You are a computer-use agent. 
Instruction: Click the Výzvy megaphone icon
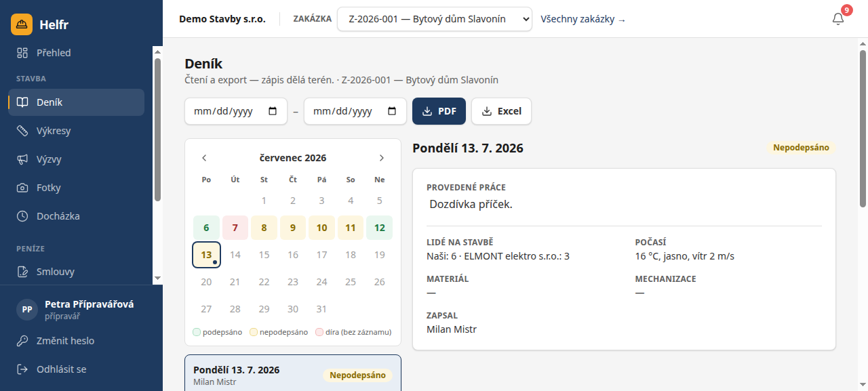tap(22, 159)
